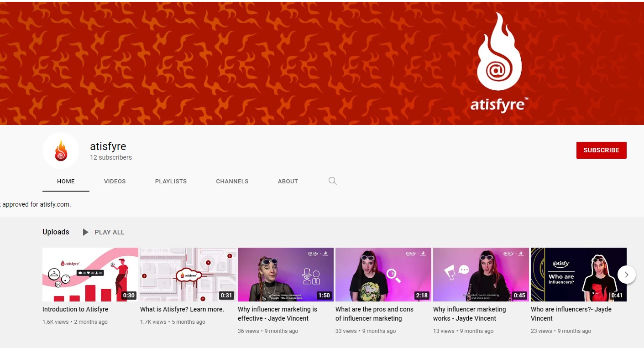Click the 0:30 duration badge
Screen dimensions: 644x348
click(129, 295)
